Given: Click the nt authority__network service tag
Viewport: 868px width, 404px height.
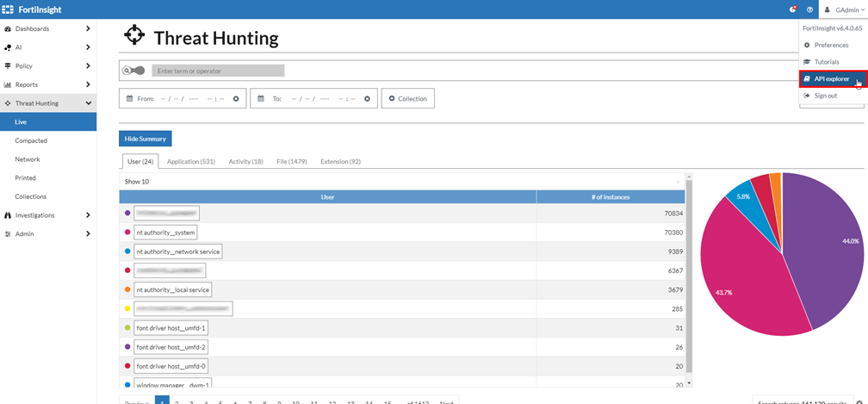Looking at the screenshot, I should coord(178,252).
